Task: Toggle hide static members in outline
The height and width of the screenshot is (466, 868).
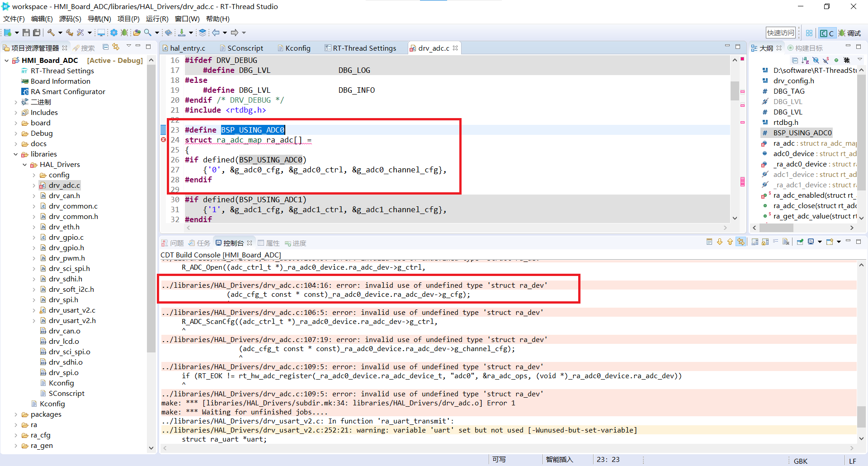Action: point(826,60)
